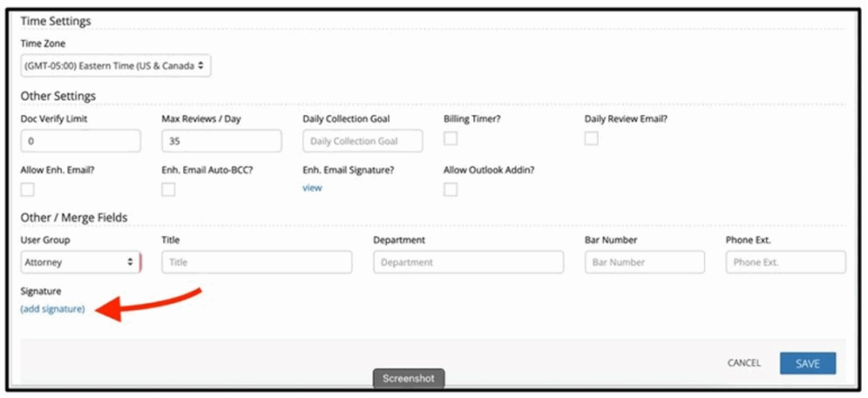Tick the Allow Outlook Addin checkbox

point(451,190)
